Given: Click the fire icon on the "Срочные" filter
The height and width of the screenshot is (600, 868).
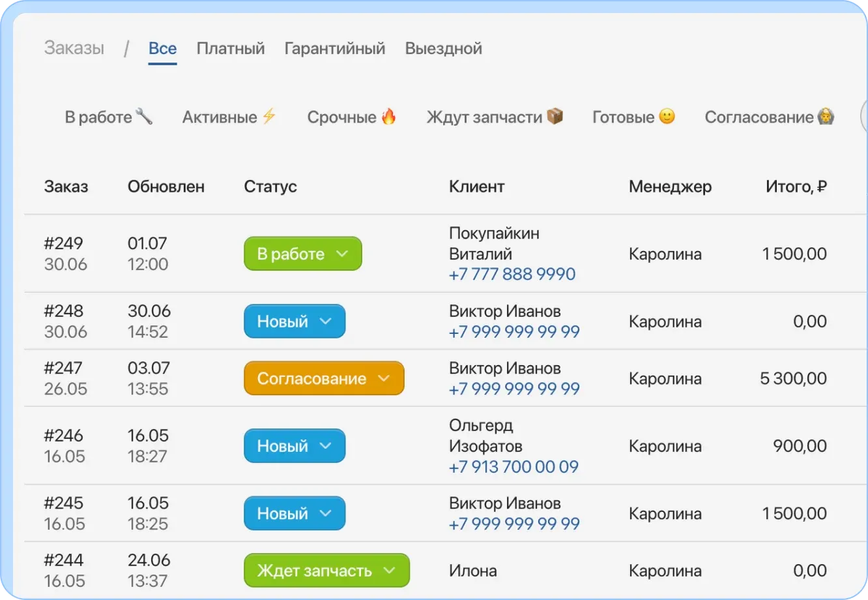Looking at the screenshot, I should point(388,116).
